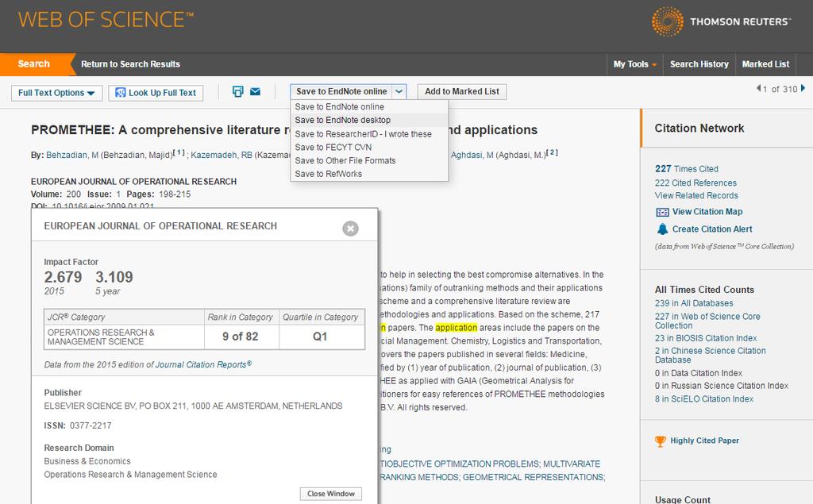
Task: Open author link Behzadian, M
Action: [x=72, y=155]
